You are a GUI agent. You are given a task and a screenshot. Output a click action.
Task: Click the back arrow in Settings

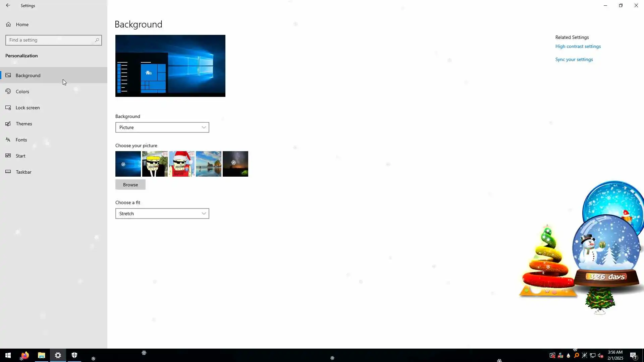pyautogui.click(x=8, y=5)
